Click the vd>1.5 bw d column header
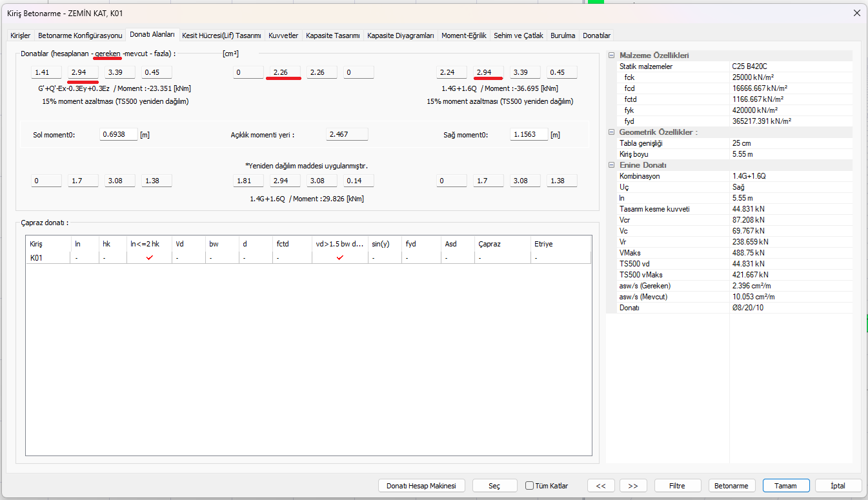Viewport: 868px width, 500px height. click(x=340, y=244)
